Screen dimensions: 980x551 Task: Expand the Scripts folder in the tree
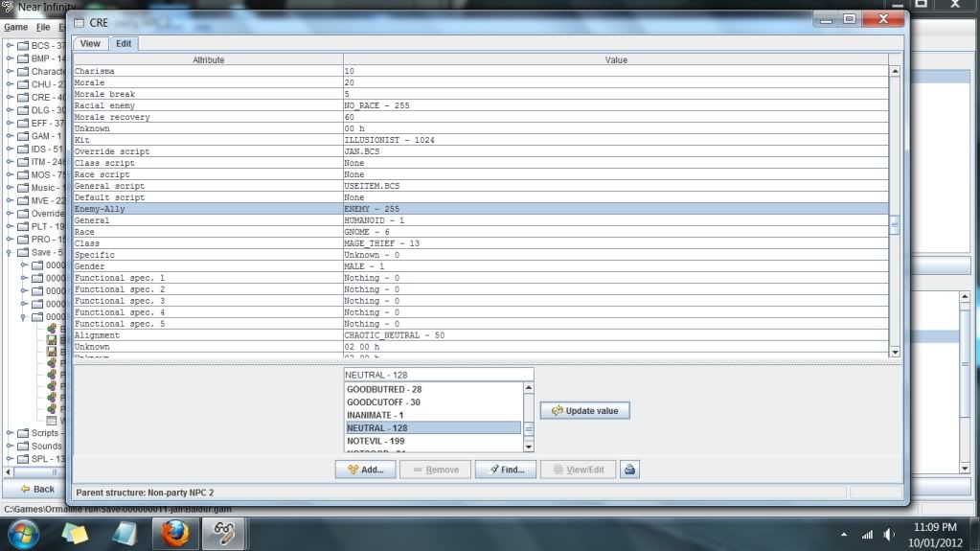[x=11, y=433]
